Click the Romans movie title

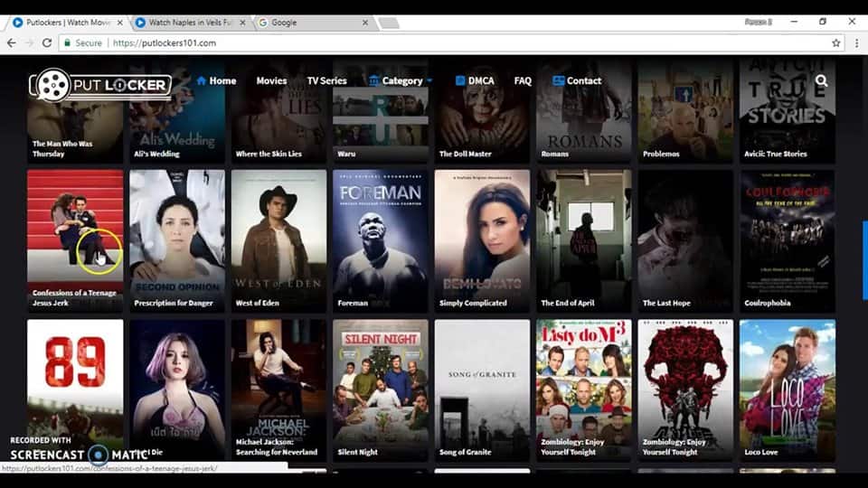[x=554, y=154]
